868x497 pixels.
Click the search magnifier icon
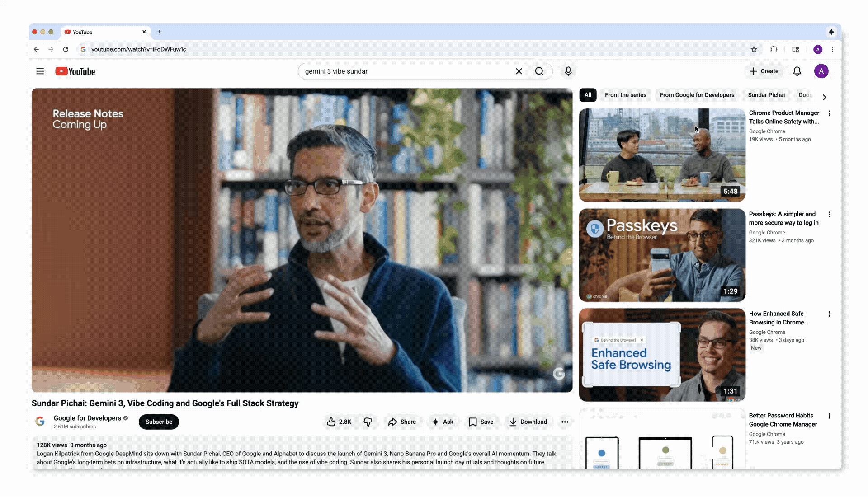[x=540, y=71]
